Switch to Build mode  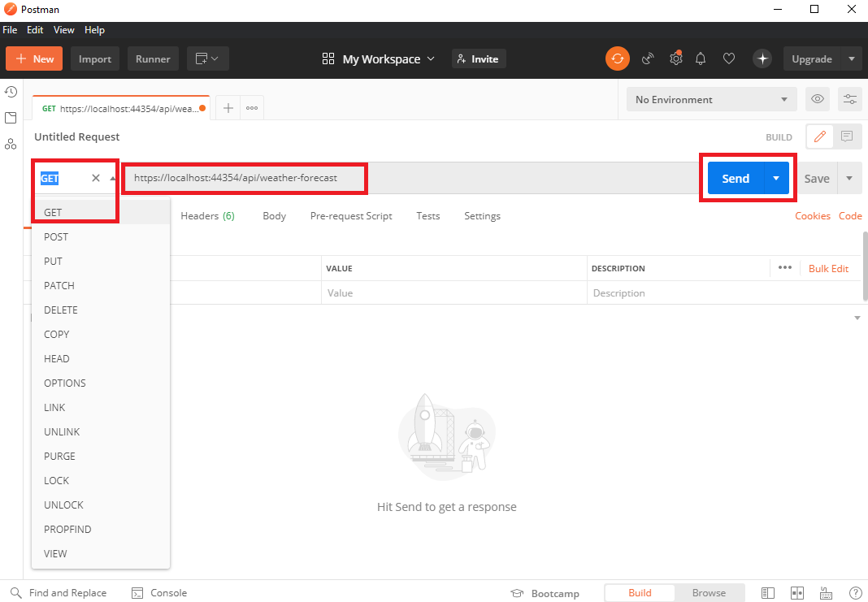point(640,592)
